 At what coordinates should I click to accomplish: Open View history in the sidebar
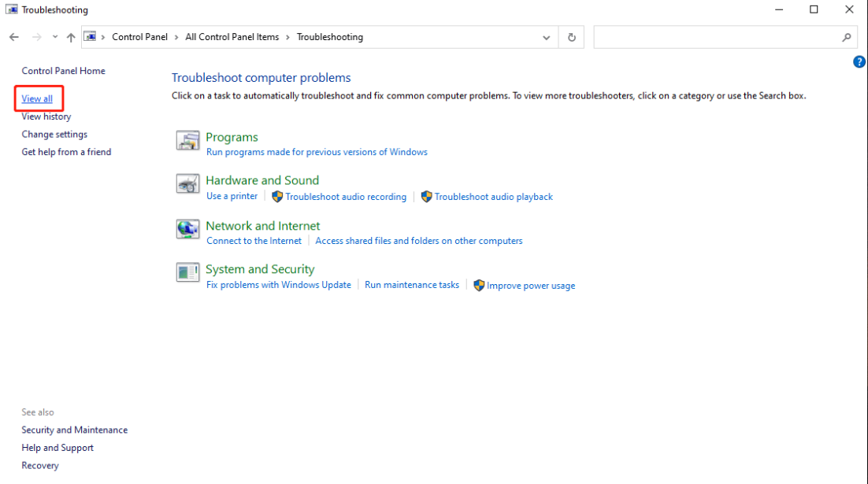click(x=46, y=116)
